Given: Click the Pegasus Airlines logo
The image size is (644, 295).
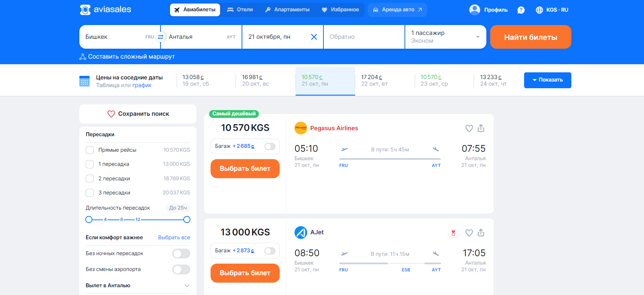Looking at the screenshot, I should (x=301, y=128).
